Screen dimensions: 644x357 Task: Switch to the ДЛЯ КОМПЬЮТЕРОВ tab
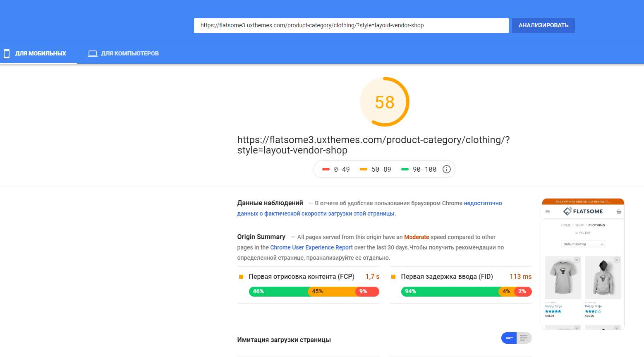[x=123, y=53]
